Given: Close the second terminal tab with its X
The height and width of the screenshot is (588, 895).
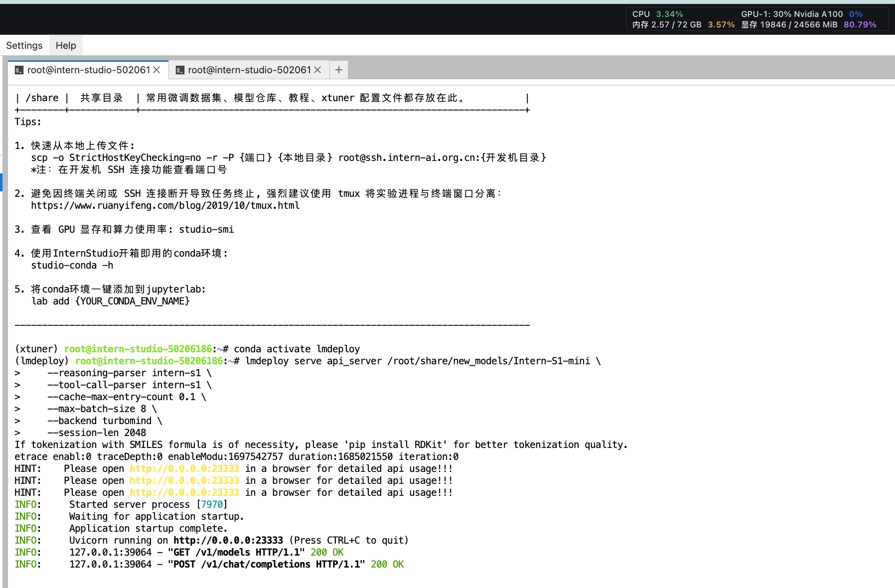Looking at the screenshot, I should [317, 70].
